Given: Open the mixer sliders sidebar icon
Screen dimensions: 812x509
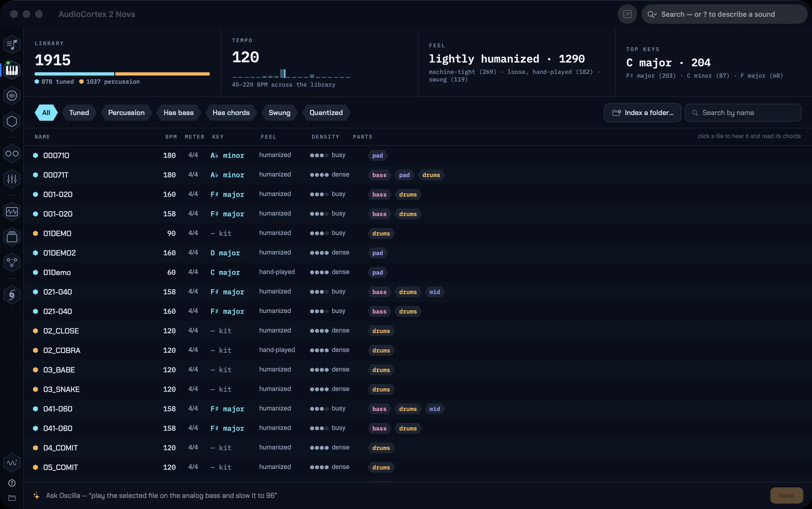Looking at the screenshot, I should [12, 179].
